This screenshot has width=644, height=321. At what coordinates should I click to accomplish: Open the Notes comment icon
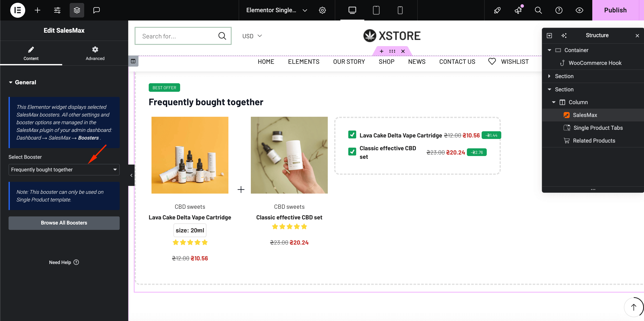pos(97,10)
